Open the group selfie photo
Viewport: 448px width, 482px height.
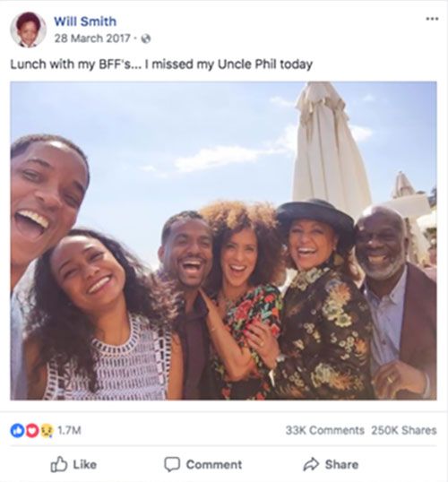coord(223,240)
